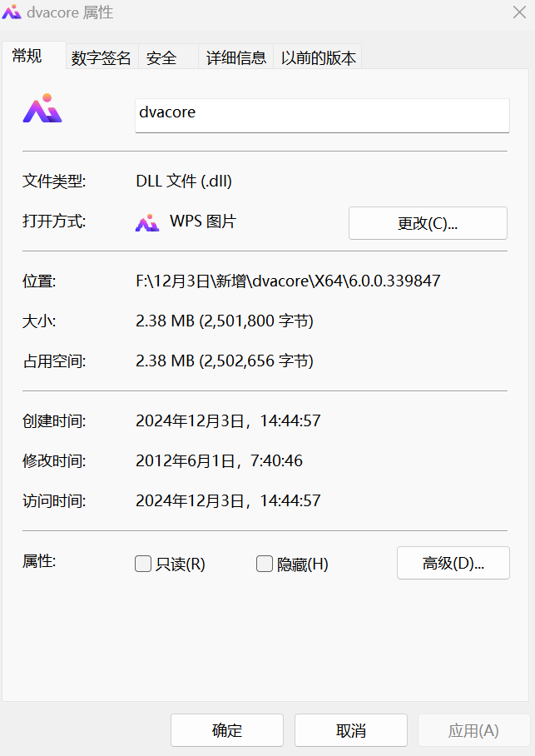
Task: Click the 创建时间 value 2024年12月3日, 14:44:57
Action: pyautogui.click(x=228, y=420)
